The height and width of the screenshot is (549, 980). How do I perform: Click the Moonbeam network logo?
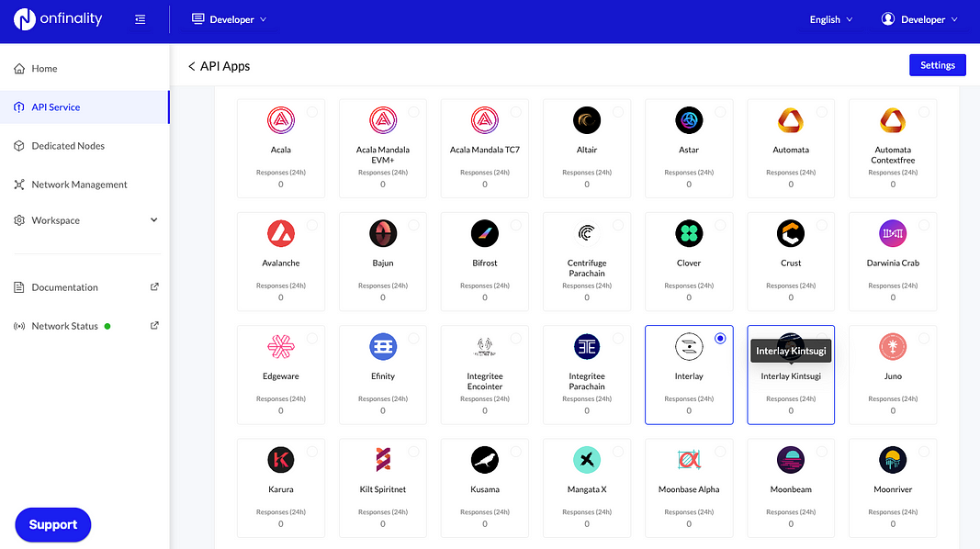(x=791, y=460)
